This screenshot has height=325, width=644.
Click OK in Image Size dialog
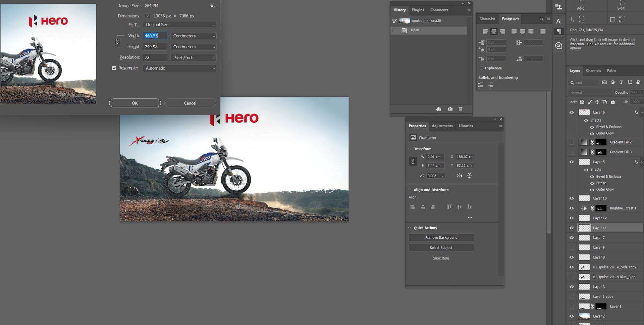[135, 103]
